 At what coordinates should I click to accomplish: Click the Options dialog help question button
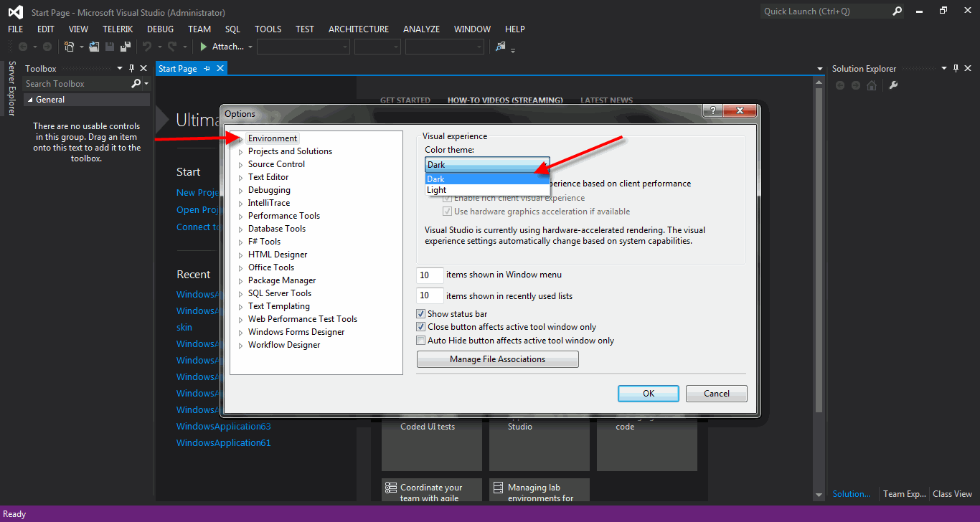pyautogui.click(x=712, y=111)
